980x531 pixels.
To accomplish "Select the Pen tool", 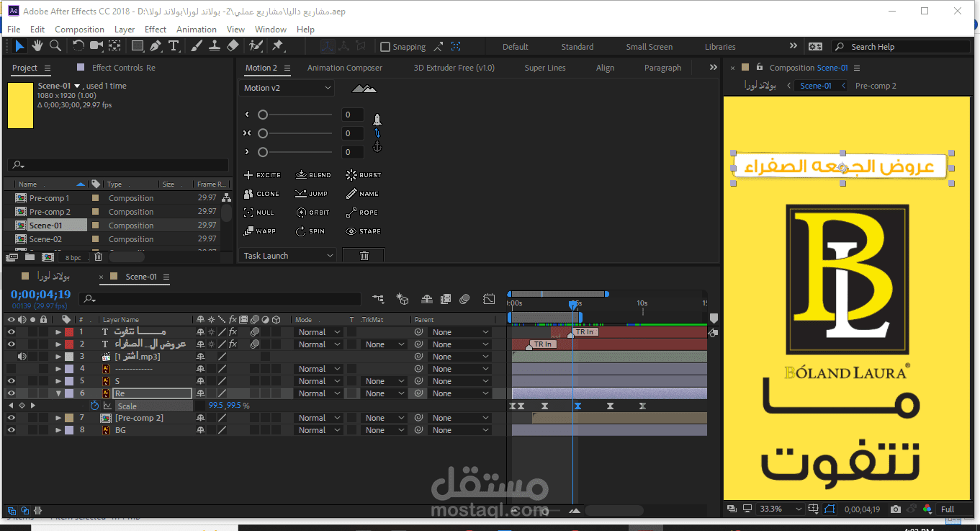I will click(x=156, y=46).
